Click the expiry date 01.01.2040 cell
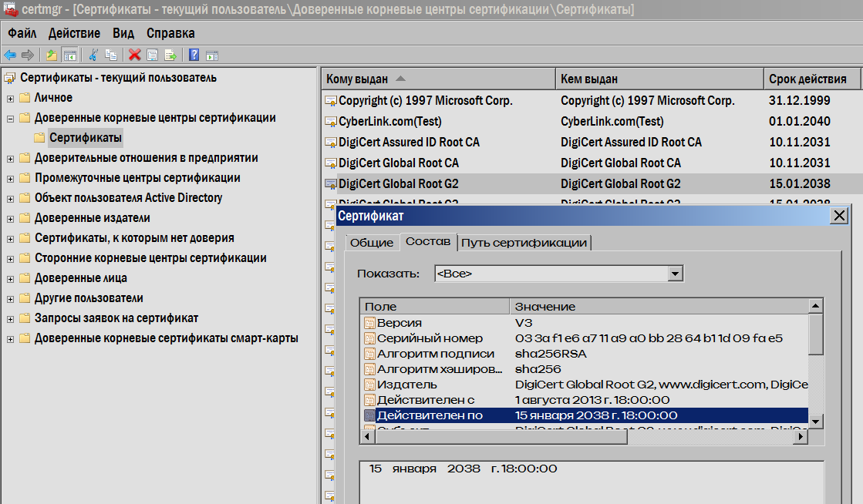This screenshot has width=863, height=504. coord(800,122)
